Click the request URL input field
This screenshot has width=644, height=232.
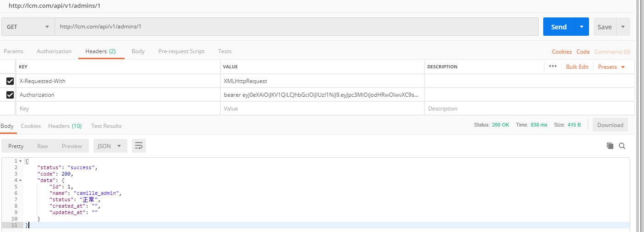[x=296, y=27]
